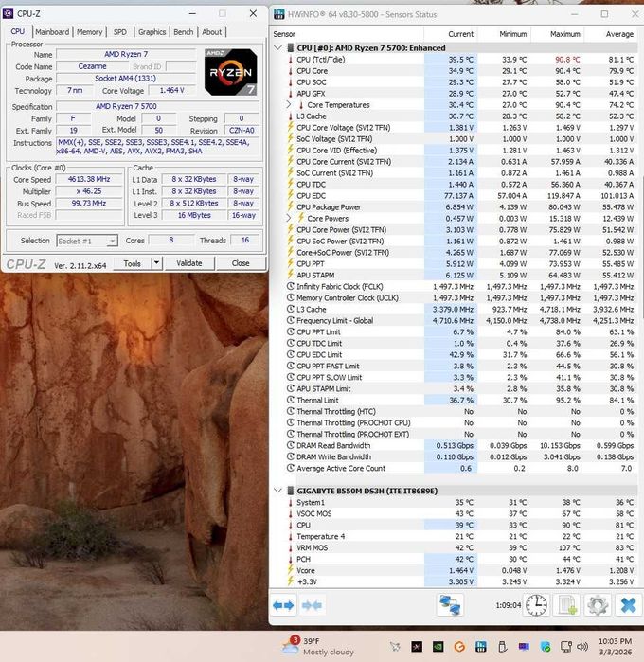Open the About tab in CPU-Z
Viewport: 644px width, 662px height.
point(211,32)
